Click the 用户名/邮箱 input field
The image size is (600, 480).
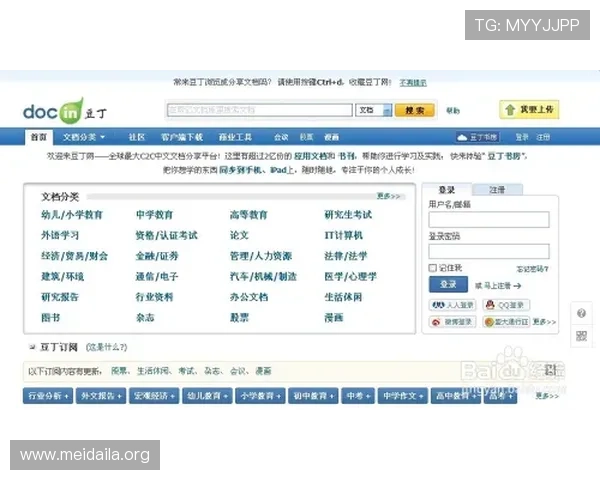pyautogui.click(x=489, y=220)
